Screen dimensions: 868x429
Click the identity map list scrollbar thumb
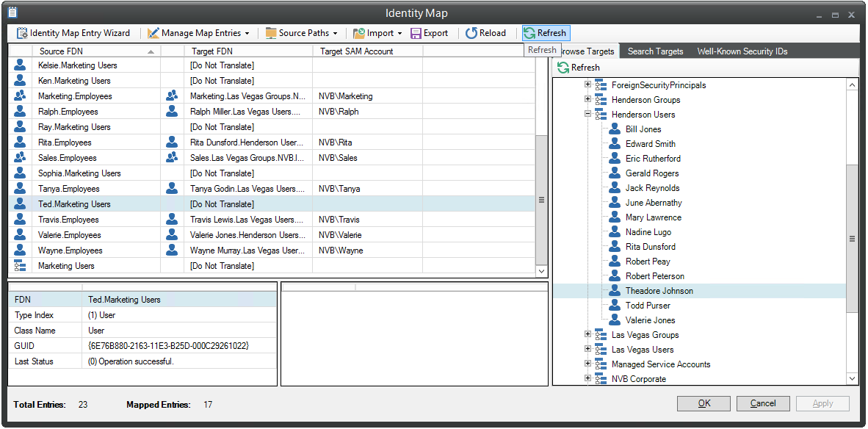pyautogui.click(x=541, y=200)
